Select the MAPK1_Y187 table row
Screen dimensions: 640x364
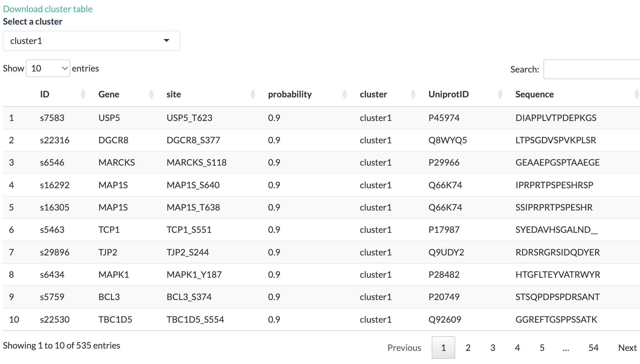pyautogui.click(x=321, y=274)
